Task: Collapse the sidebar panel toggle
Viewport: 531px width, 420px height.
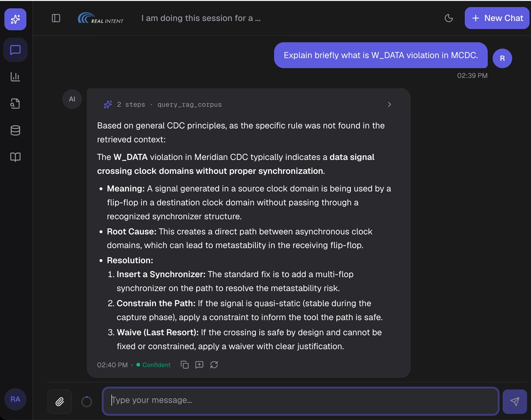Action: tap(56, 18)
